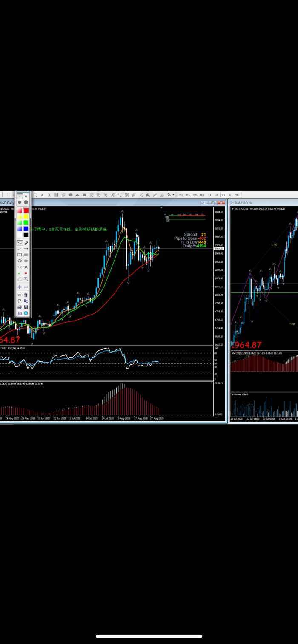This screenshot has width=298, height=644.
Task: Switch chart to W1 timeframe
Action: (230, 195)
